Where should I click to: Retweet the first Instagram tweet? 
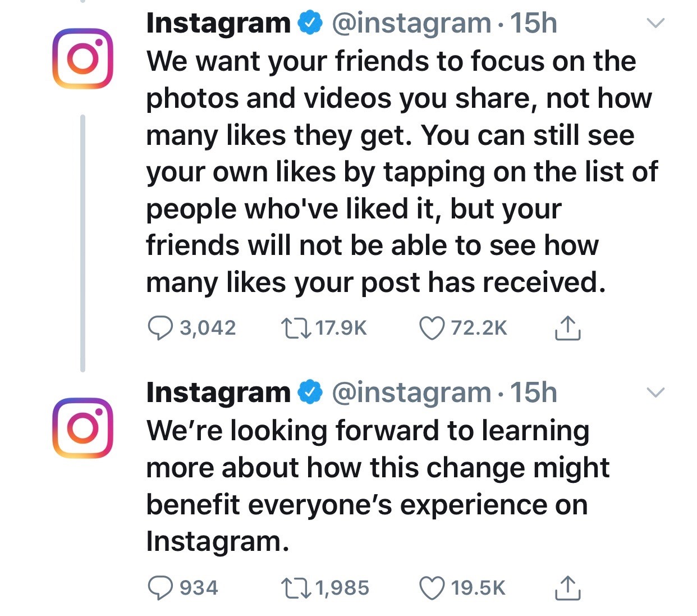coord(295,328)
